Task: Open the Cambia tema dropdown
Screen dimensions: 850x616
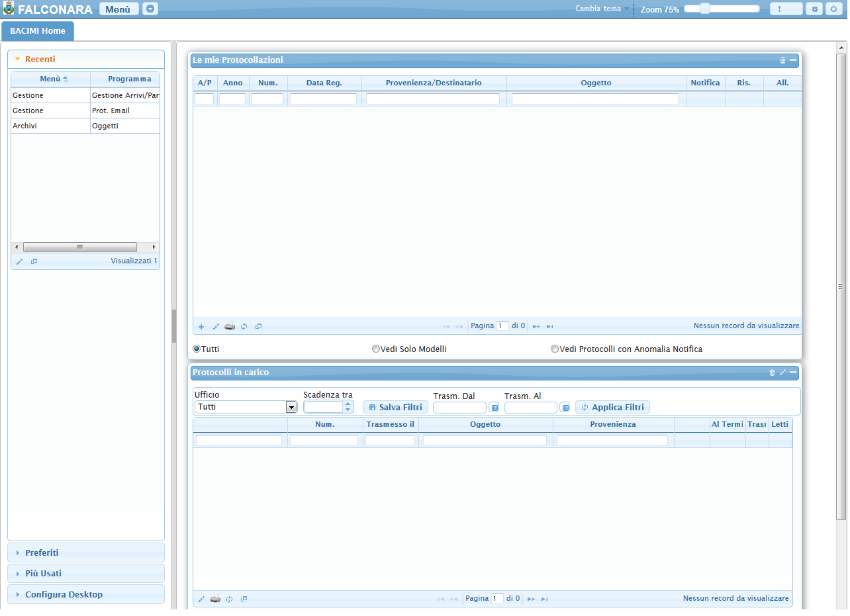Action: point(602,9)
